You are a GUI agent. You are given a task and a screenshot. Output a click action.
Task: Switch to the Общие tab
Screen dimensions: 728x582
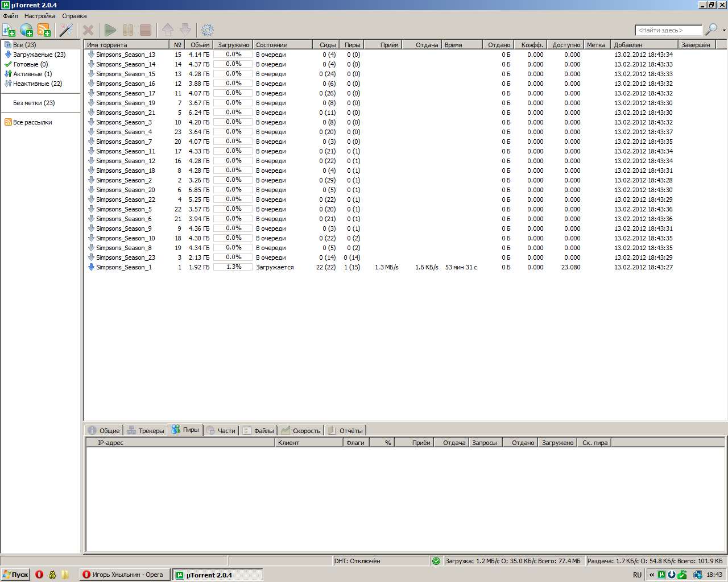point(104,431)
